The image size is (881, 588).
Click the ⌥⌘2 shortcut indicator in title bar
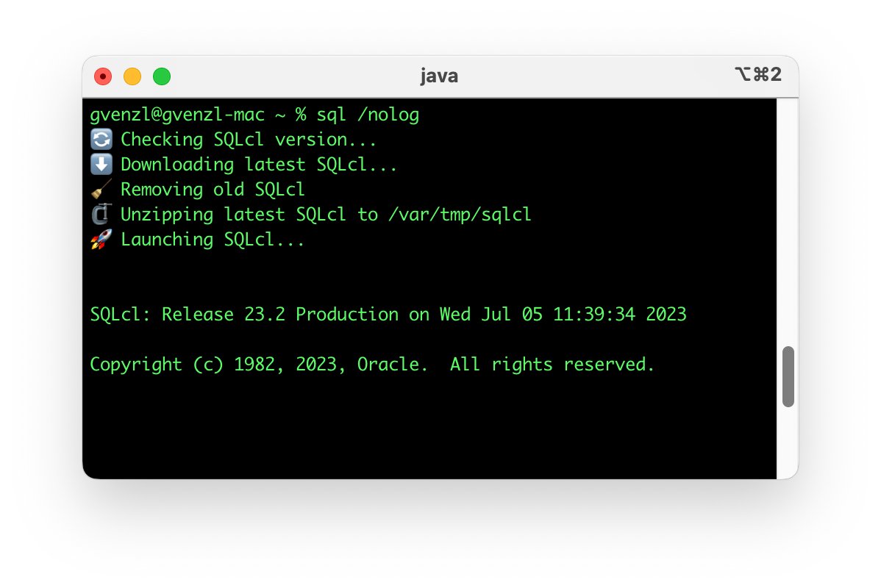[758, 74]
